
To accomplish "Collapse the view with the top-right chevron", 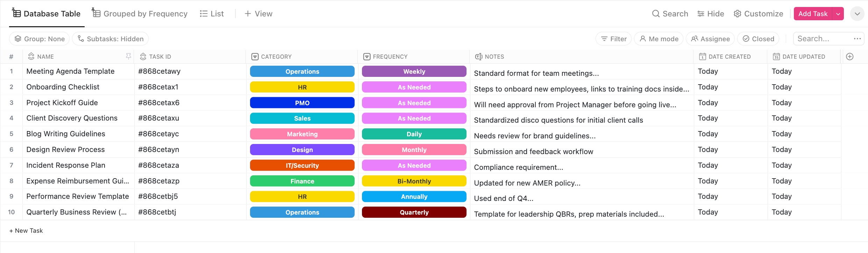I will (x=857, y=14).
